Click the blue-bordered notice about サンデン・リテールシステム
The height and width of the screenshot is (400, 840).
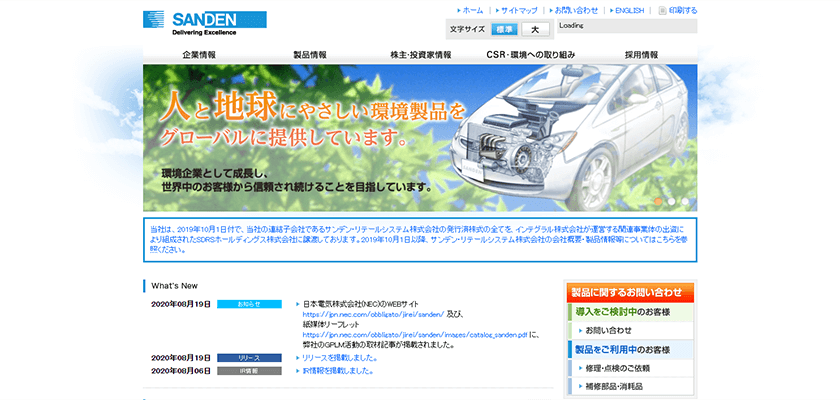420,240
